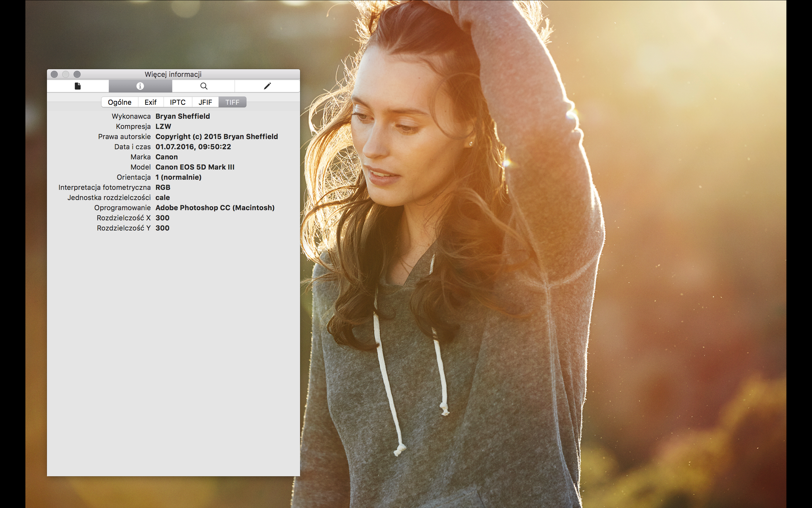Click the inspector's minimize window button
Image resolution: width=812 pixels, height=508 pixels.
[66, 74]
